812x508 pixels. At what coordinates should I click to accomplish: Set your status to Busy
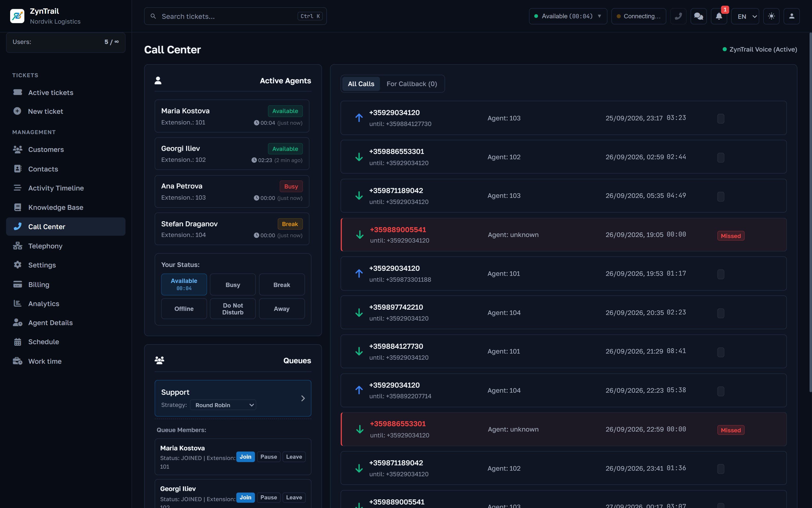(x=233, y=284)
